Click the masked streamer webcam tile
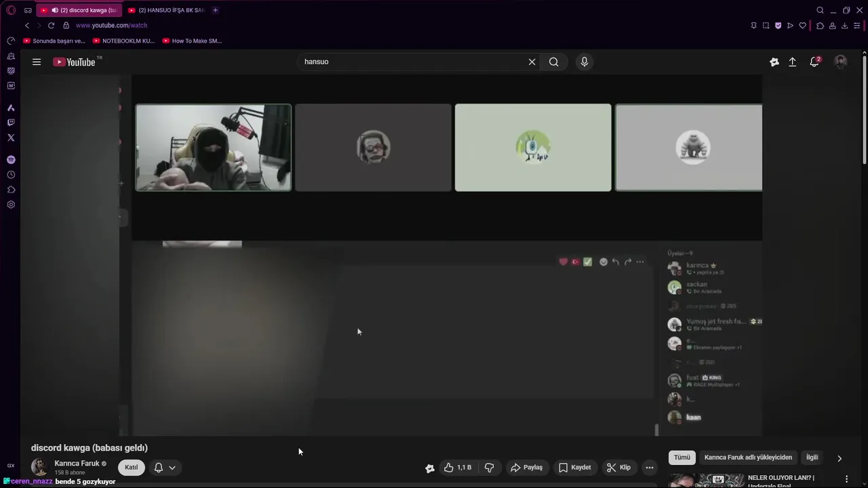Viewport: 868px width, 488px height. 214,147
